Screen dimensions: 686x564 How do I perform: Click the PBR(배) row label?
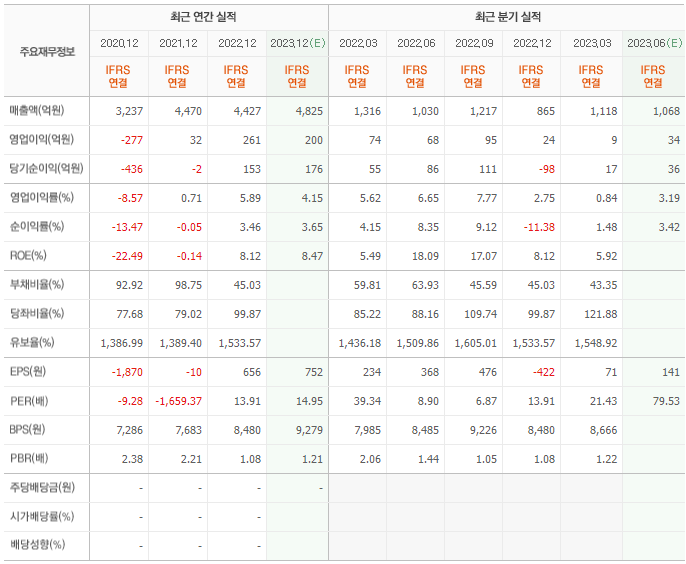coord(29,459)
